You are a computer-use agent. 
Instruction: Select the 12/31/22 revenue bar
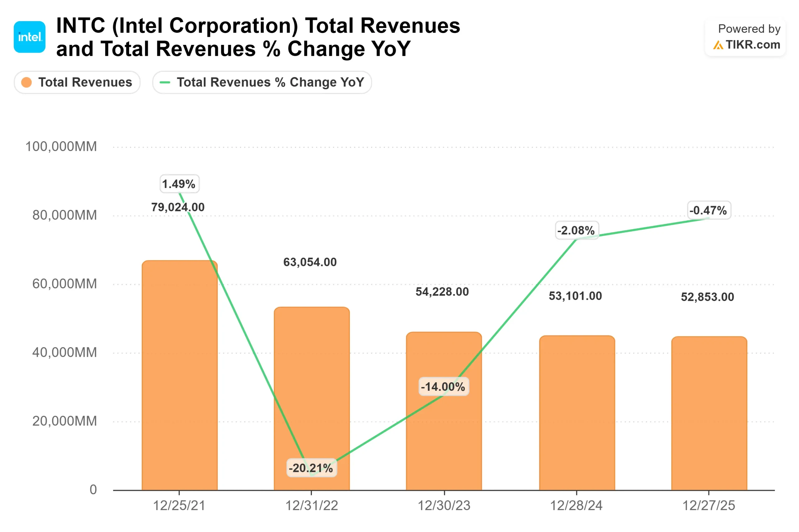tap(312, 399)
